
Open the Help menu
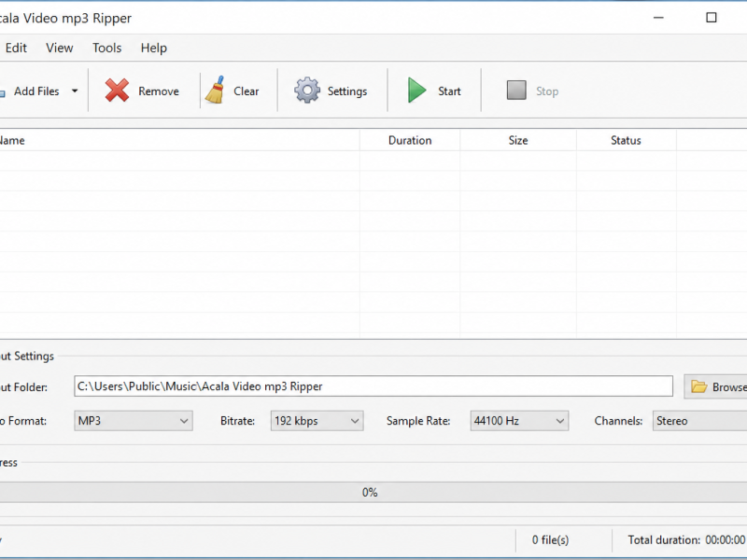pos(153,49)
